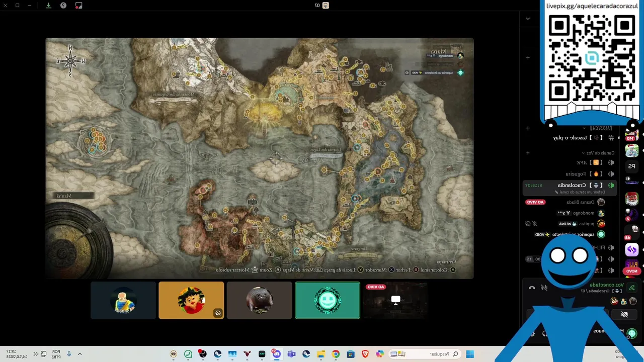Open the server icon with NOVO badge
Viewport: 644px width, 362px height.
[632, 266]
